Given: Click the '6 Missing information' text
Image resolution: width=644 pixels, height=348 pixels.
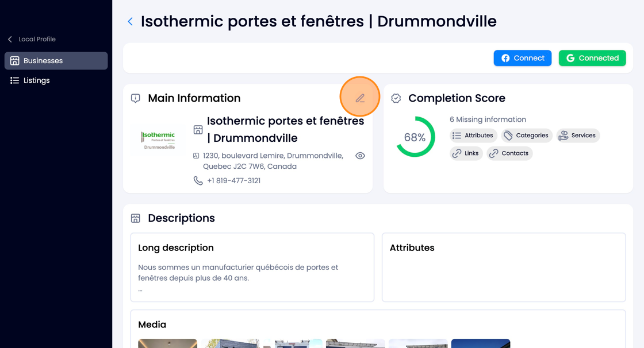Looking at the screenshot, I should [x=488, y=119].
